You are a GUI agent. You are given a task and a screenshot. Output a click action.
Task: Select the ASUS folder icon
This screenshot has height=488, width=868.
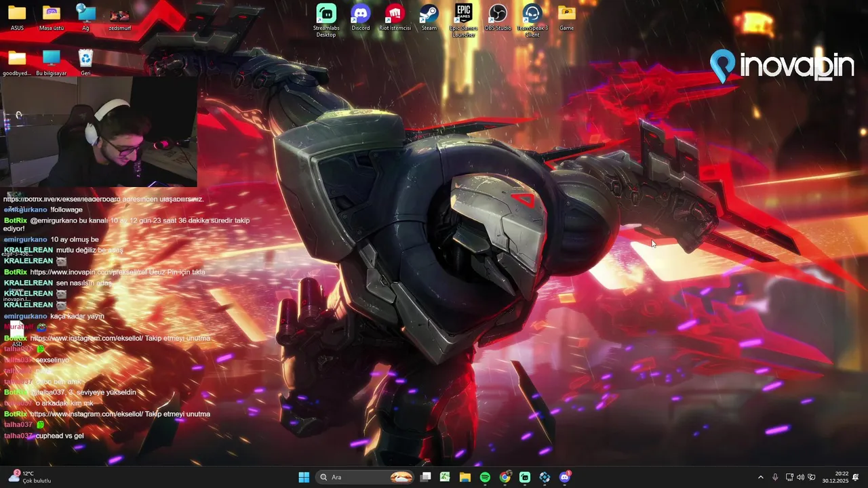(x=17, y=18)
